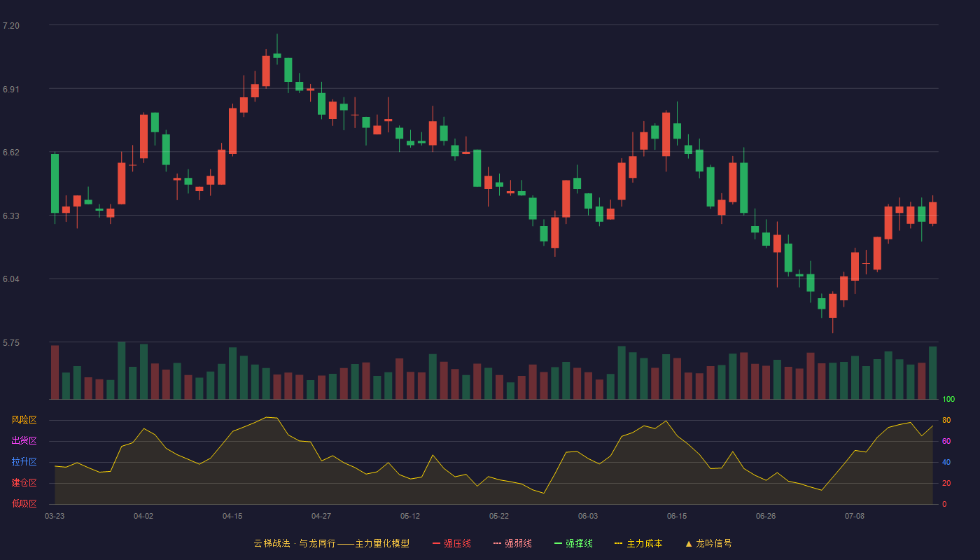Click the 06-15 date label
The image size is (980, 560).
point(677,516)
